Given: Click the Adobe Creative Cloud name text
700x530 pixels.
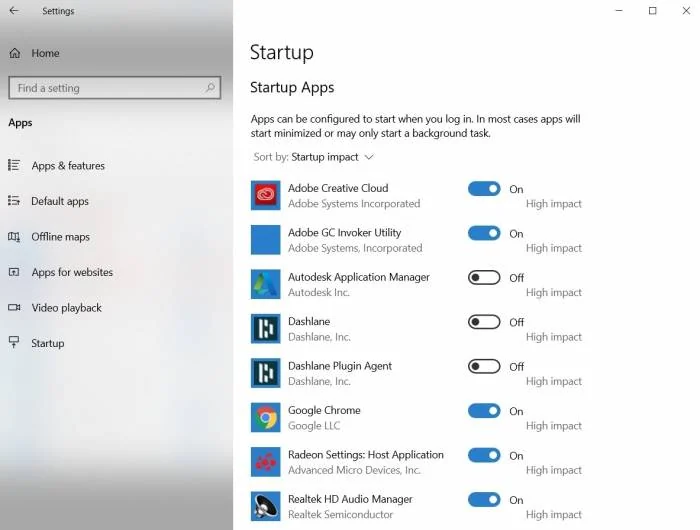Looking at the screenshot, I should coord(338,188).
